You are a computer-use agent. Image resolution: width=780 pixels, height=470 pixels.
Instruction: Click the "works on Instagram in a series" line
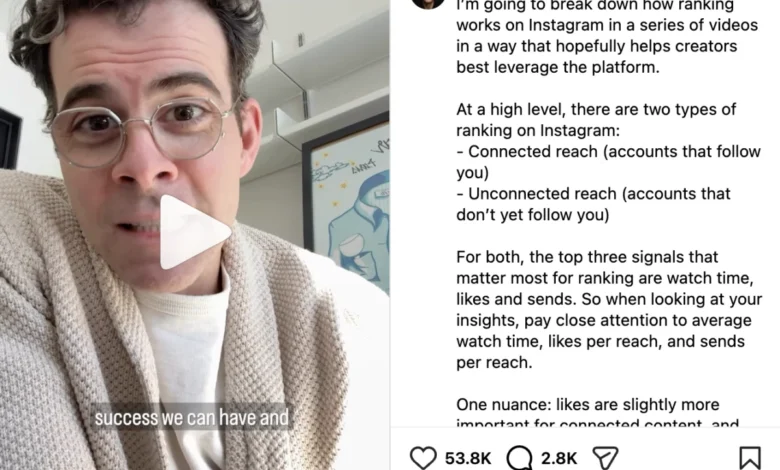607,25
